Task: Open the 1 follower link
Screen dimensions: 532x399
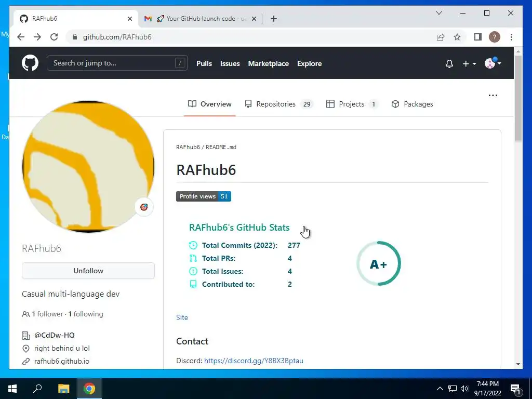Action: pos(47,314)
